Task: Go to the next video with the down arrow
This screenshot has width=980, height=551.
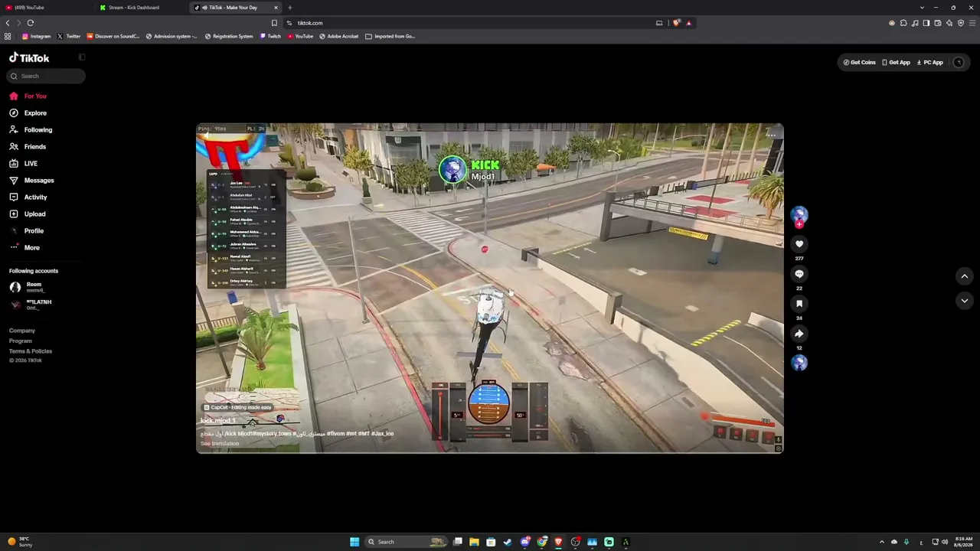Action: [965, 301]
